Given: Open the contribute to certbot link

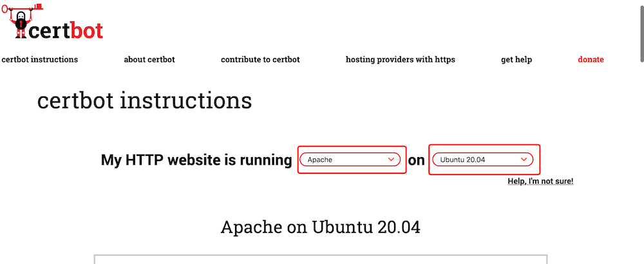Looking at the screenshot, I should tap(260, 59).
